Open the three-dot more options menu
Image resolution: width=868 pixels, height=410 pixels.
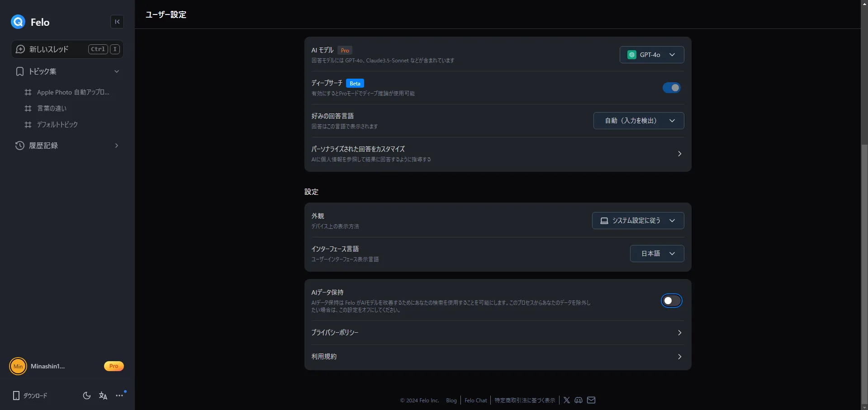tap(119, 396)
